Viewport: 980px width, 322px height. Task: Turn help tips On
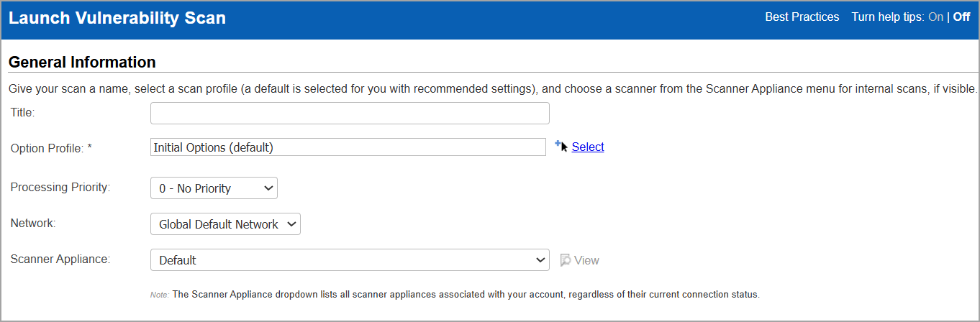point(935,17)
